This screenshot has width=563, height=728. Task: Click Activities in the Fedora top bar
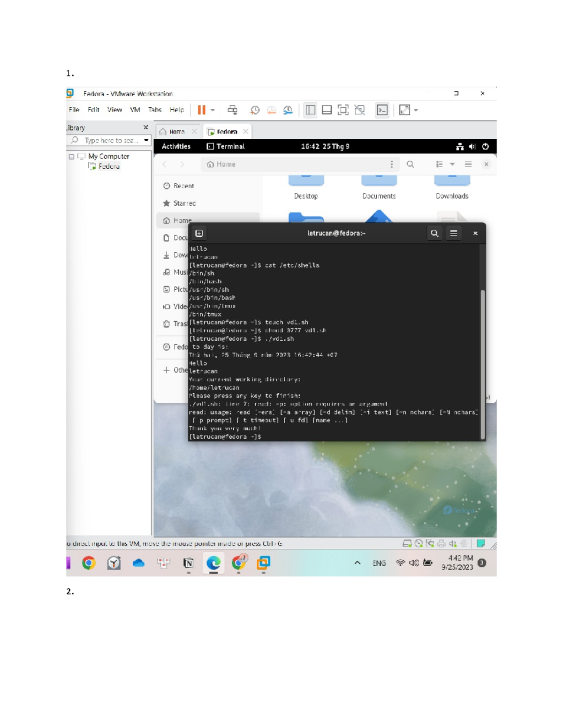click(x=175, y=146)
